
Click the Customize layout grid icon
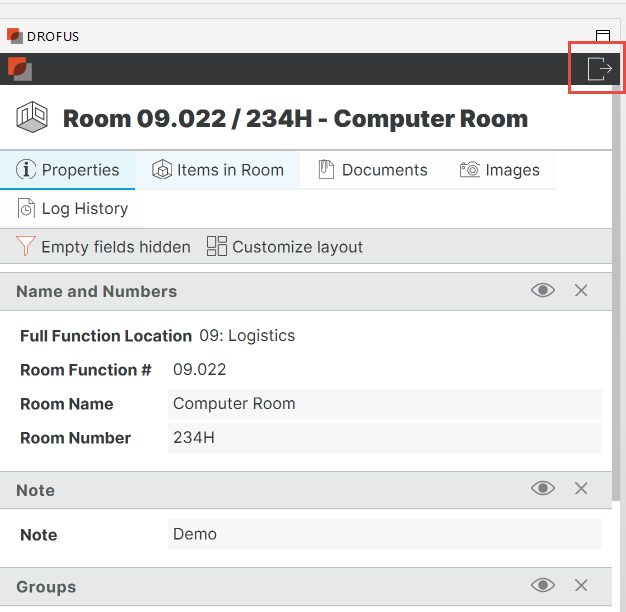pos(217,246)
